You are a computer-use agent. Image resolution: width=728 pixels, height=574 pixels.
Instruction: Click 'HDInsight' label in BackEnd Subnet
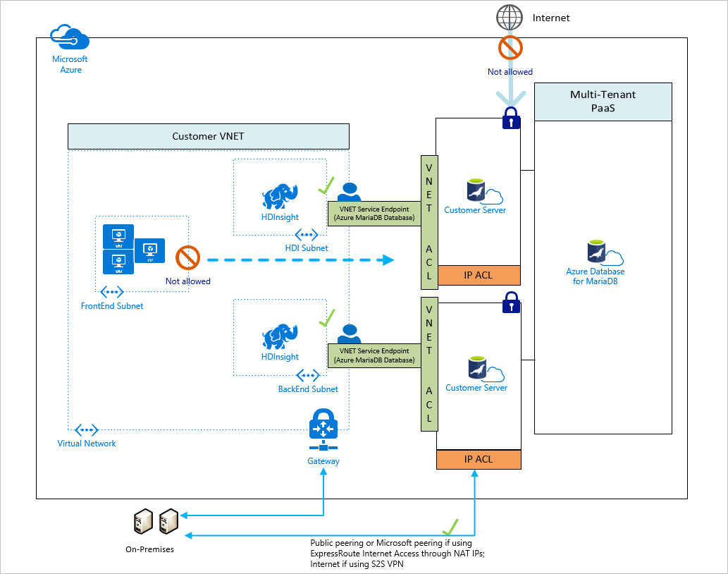point(280,357)
